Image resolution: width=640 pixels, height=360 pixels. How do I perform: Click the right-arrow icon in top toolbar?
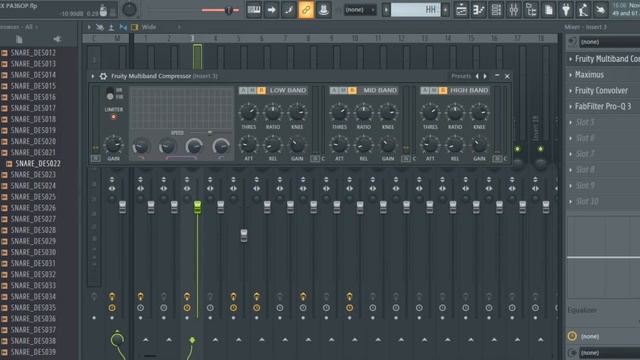tap(271, 10)
